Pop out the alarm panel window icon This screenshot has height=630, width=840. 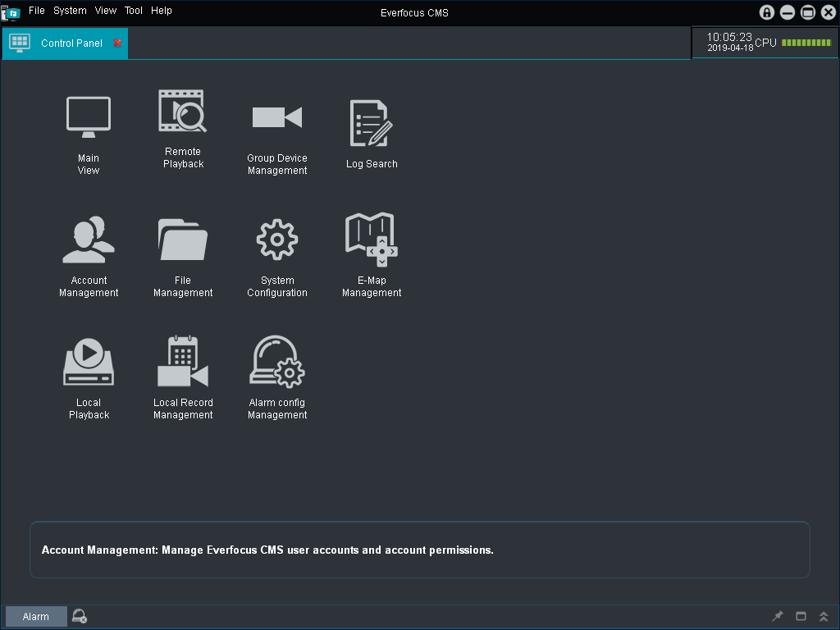click(801, 616)
